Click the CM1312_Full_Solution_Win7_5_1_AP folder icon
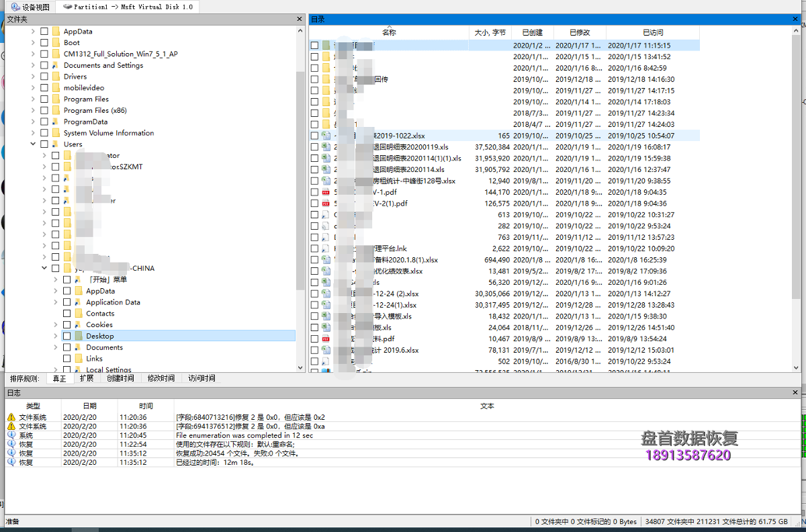Screen dimensions: 806x532 point(56,54)
